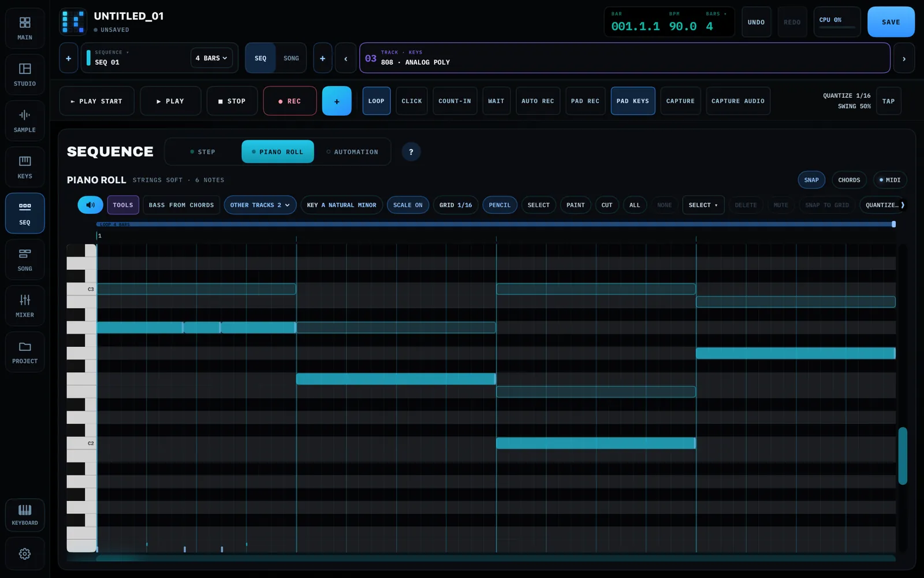This screenshot has height=578, width=924.
Task: Toggle Count-In
Action: [x=455, y=101]
